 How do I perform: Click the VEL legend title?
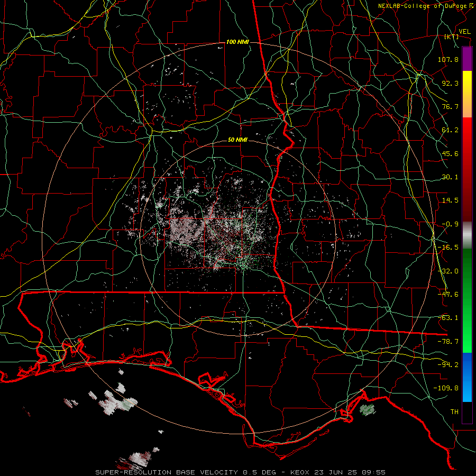click(x=464, y=32)
